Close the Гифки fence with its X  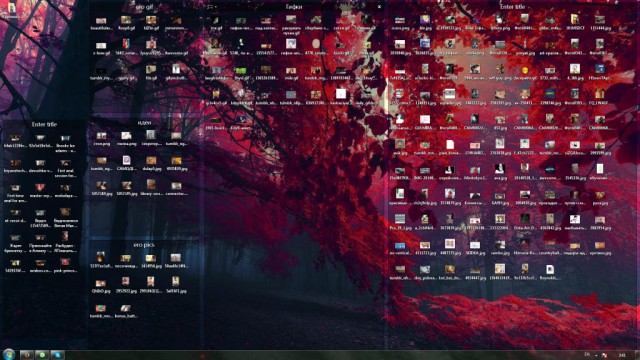pyautogui.click(x=379, y=7)
